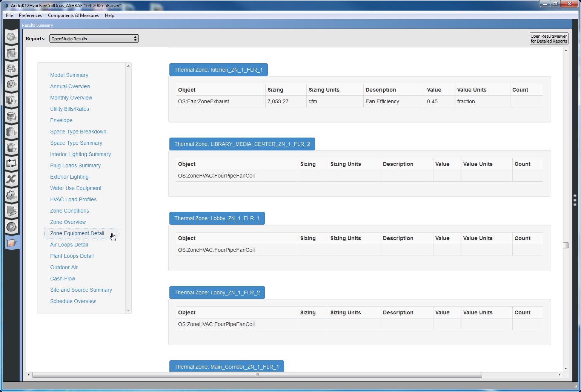The image size is (581, 392).
Task: Select the Model Summary link
Action: [69, 75]
